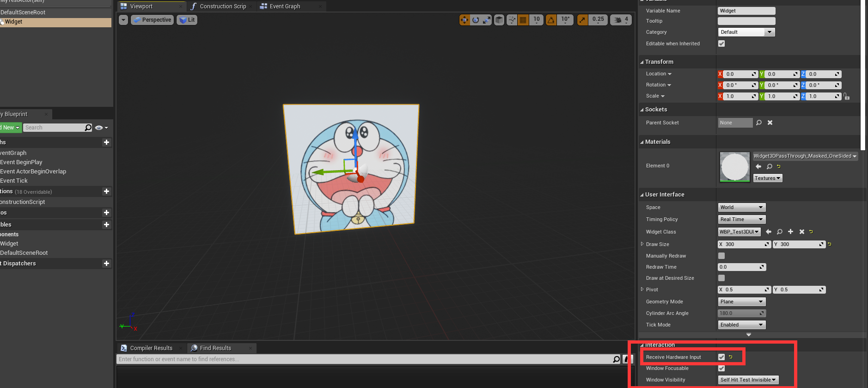Use selected asset arrow for material
868x388 pixels.
click(758, 166)
